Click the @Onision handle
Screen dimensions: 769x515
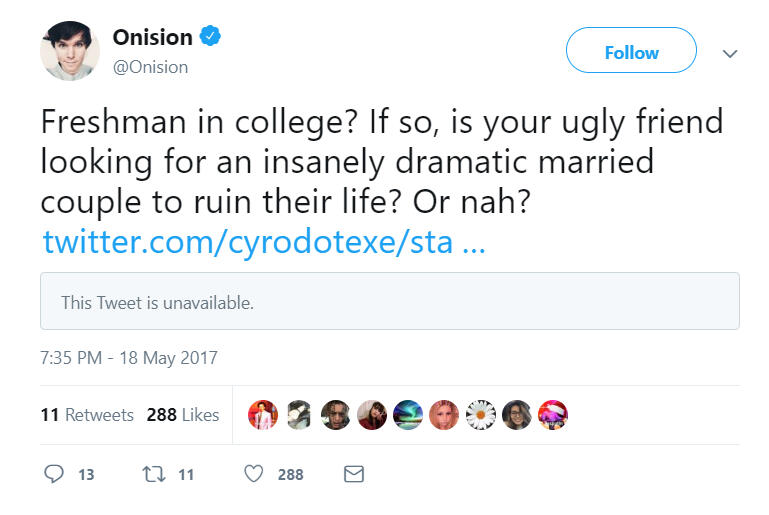pyautogui.click(x=150, y=67)
